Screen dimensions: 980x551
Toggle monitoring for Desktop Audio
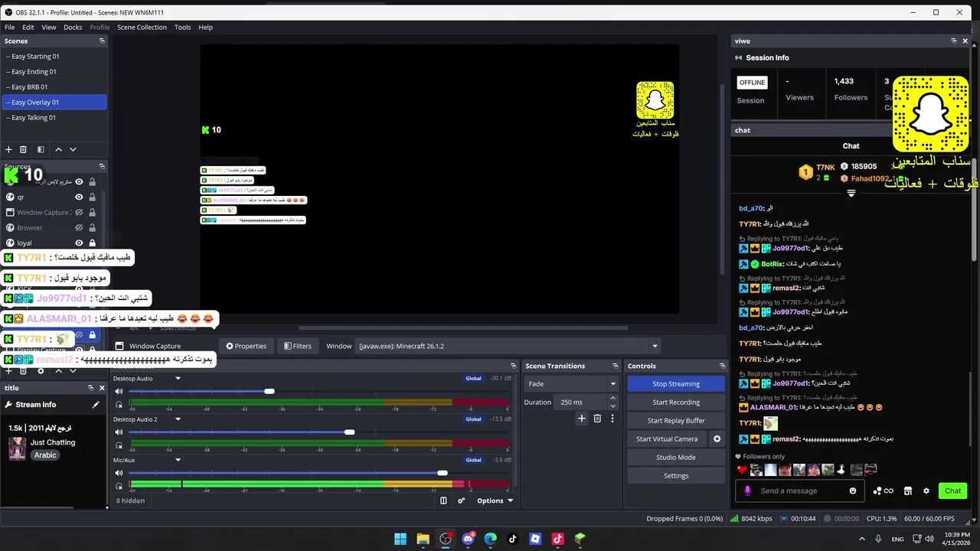click(119, 404)
